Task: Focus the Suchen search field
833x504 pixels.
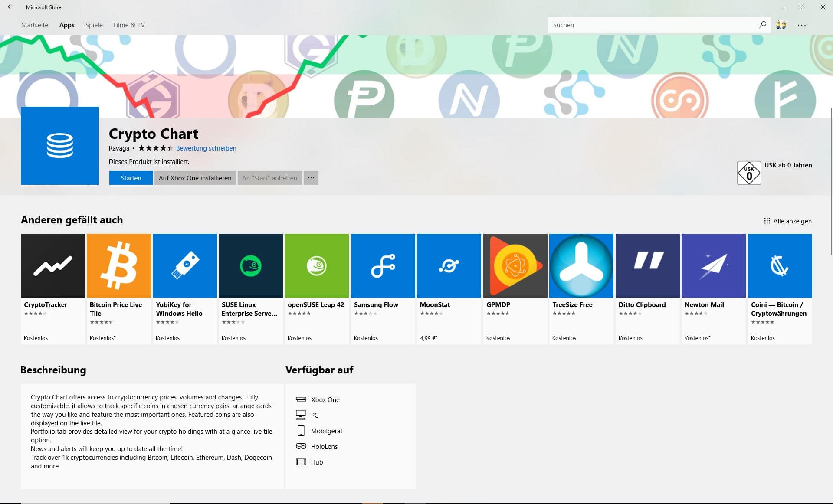Action: (651, 25)
